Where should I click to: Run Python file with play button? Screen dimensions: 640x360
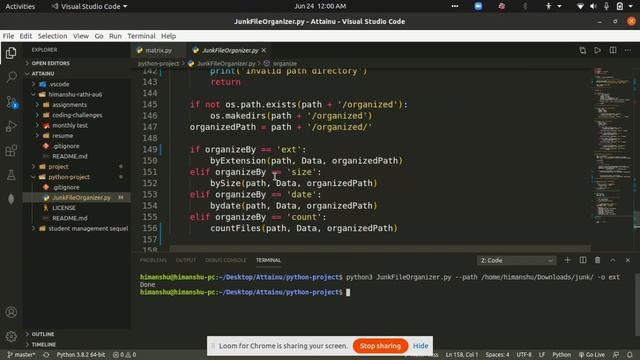(x=598, y=50)
